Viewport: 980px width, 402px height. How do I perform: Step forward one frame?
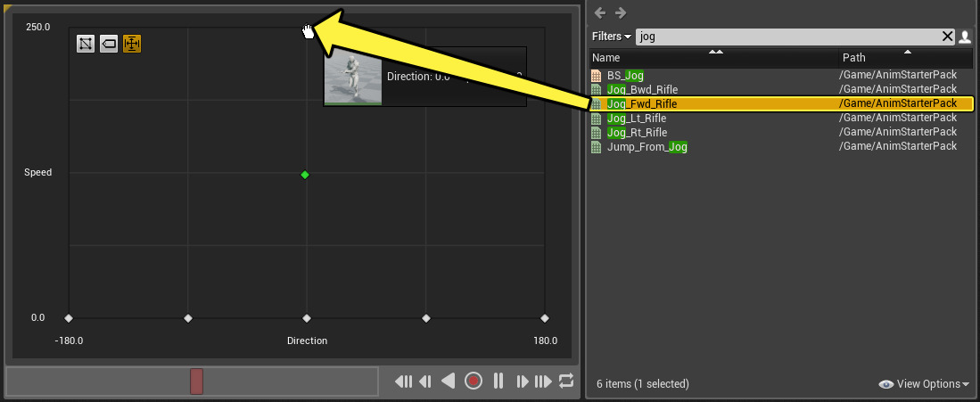(x=523, y=381)
